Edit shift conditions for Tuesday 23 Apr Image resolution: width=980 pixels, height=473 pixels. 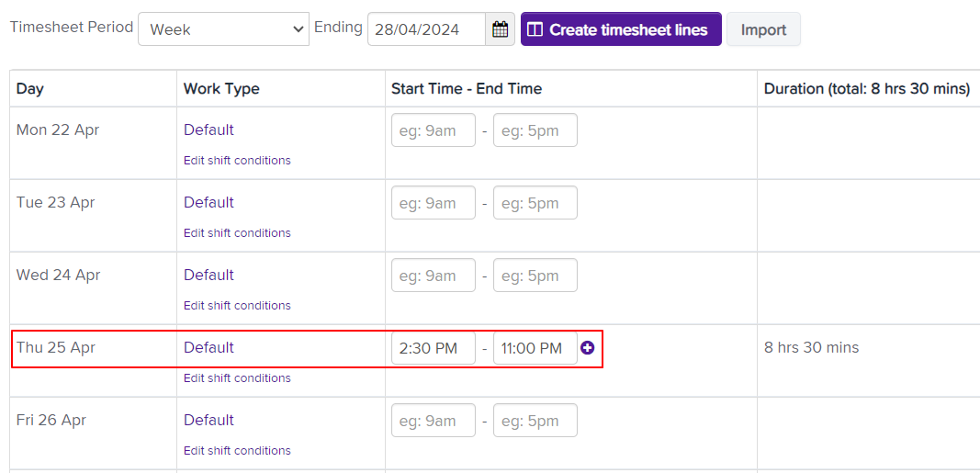pos(237,233)
